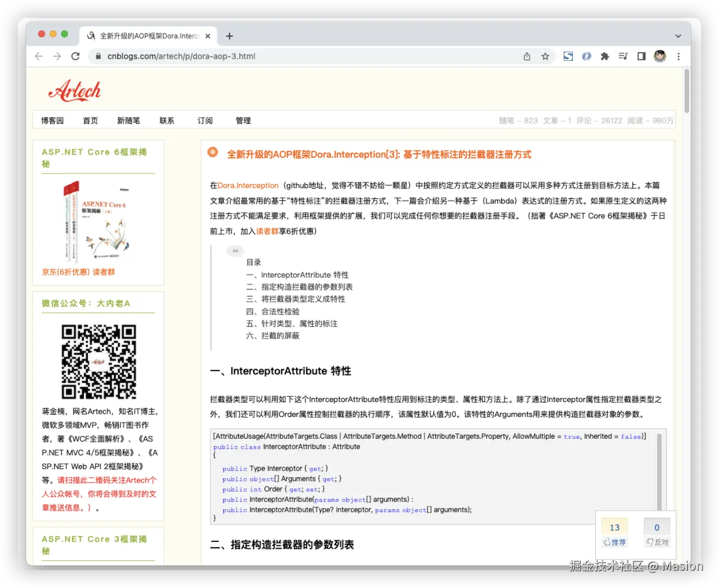Open the extensions puzzle-piece icon
Viewport: 719px width, 588px height.
point(605,56)
